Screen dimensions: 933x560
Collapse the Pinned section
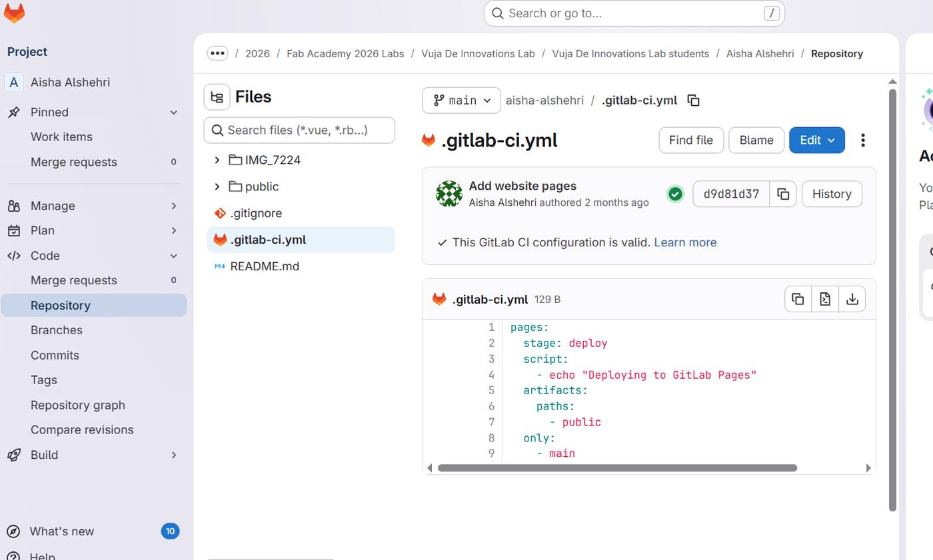pyautogui.click(x=173, y=112)
